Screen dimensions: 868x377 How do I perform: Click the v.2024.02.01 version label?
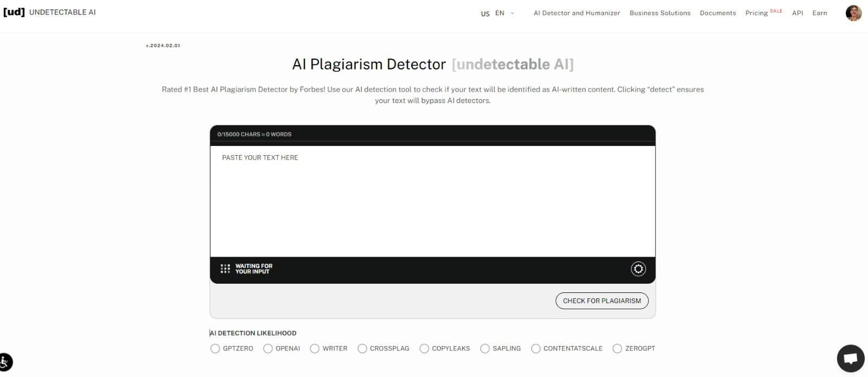coord(163,46)
